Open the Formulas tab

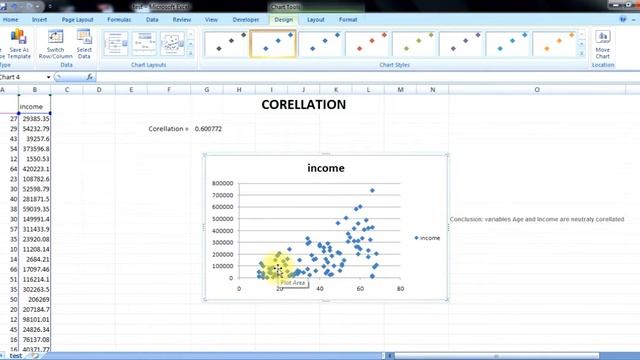[119, 20]
